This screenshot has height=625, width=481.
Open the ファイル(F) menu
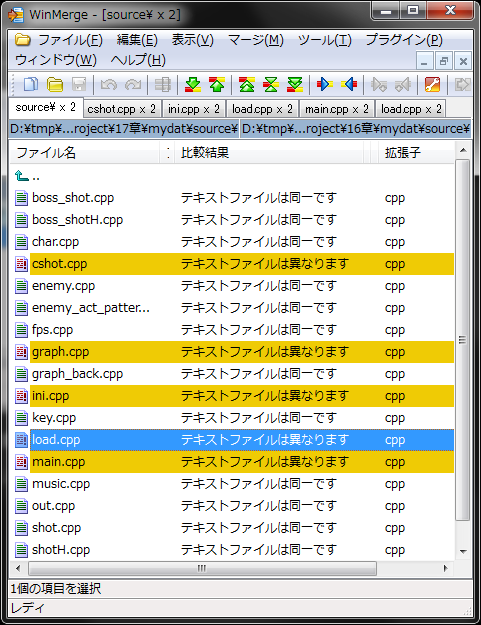[x=70, y=40]
